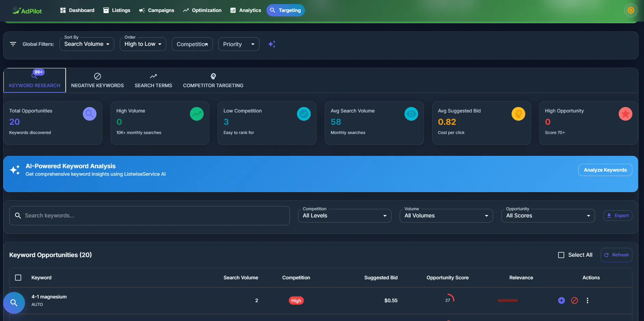The width and height of the screenshot is (644, 321).
Task: Select the Targeting nav item
Action: click(285, 10)
